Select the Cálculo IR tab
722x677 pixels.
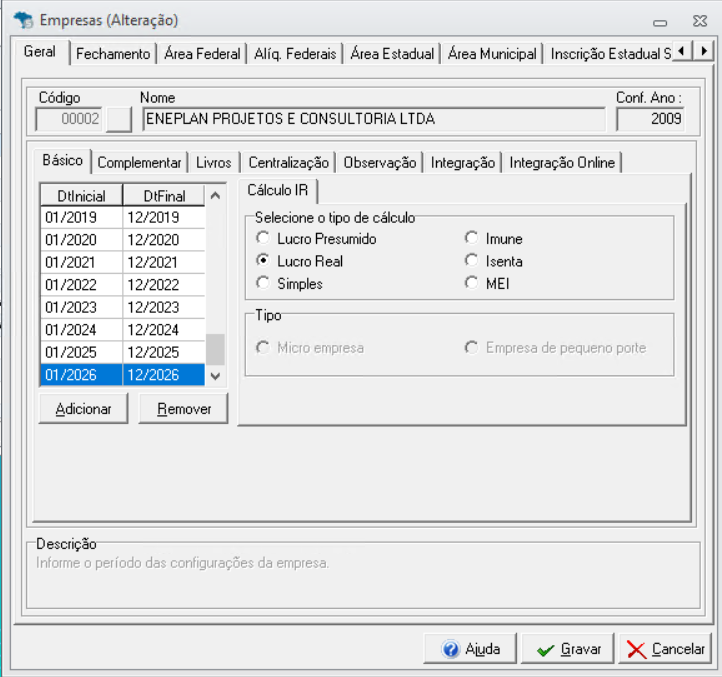278,190
